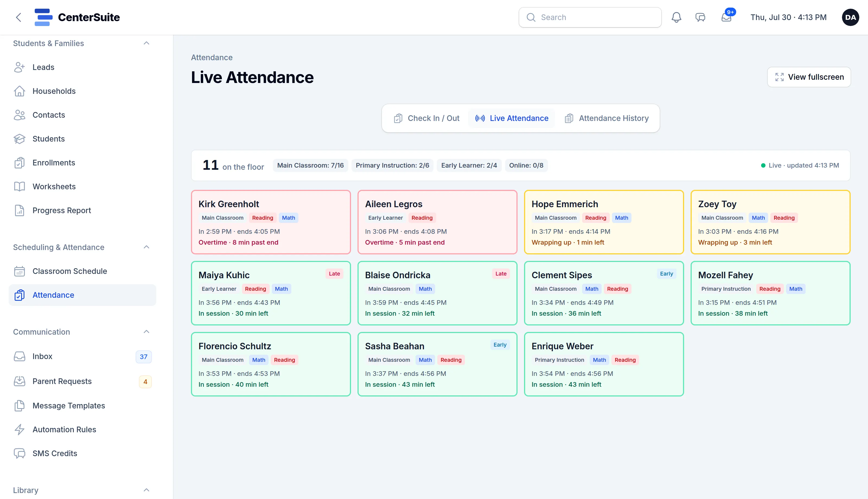868x499 pixels.
Task: Open the notifications bell
Action: pyautogui.click(x=676, y=17)
